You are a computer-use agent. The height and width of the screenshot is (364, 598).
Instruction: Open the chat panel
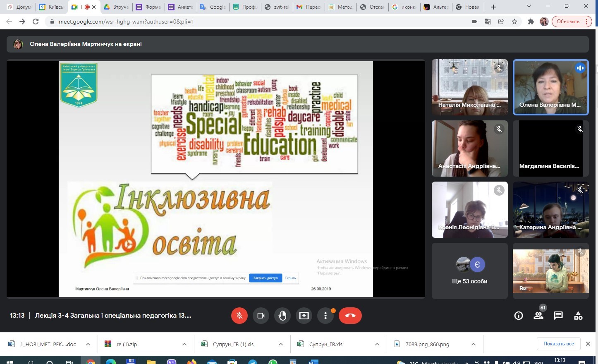click(558, 316)
